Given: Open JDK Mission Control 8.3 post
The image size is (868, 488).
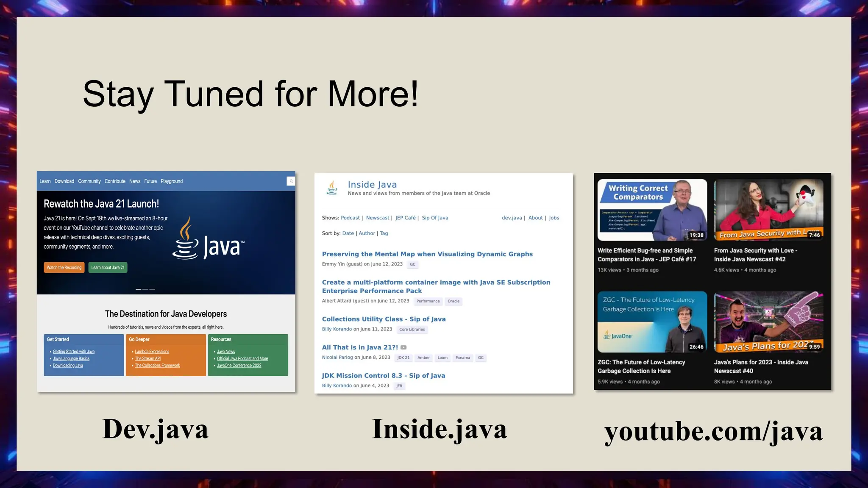Looking at the screenshot, I should pos(384,375).
